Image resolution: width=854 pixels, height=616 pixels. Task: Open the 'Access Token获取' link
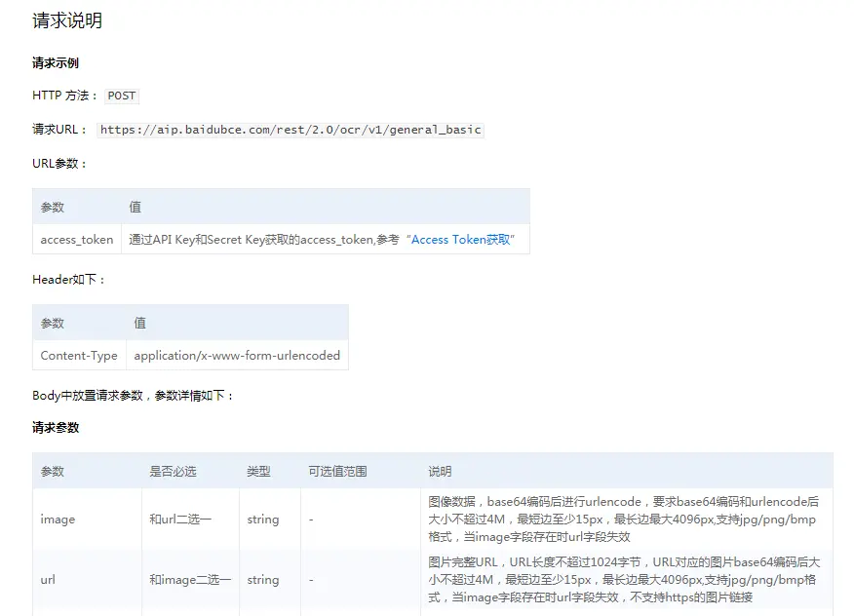(460, 240)
